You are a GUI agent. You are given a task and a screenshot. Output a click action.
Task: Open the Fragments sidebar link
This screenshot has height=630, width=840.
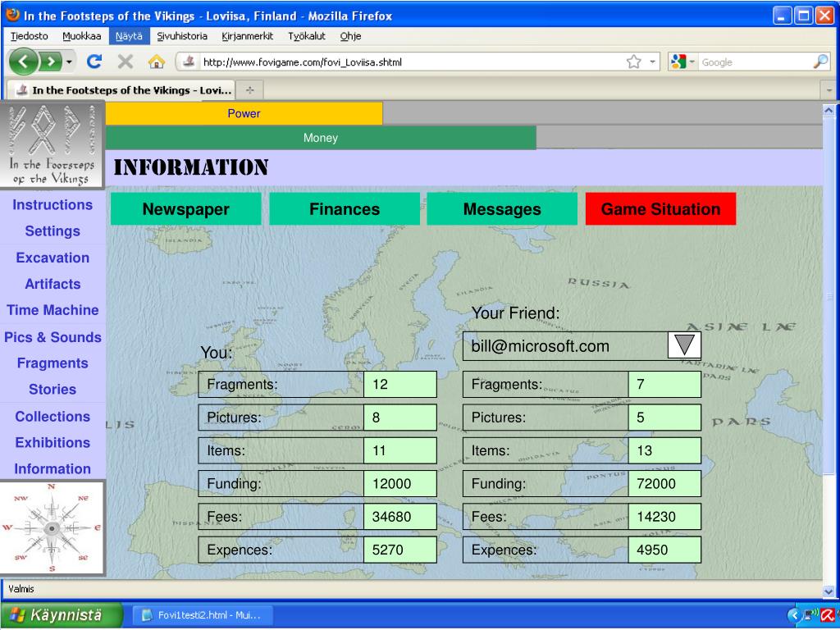click(52, 363)
